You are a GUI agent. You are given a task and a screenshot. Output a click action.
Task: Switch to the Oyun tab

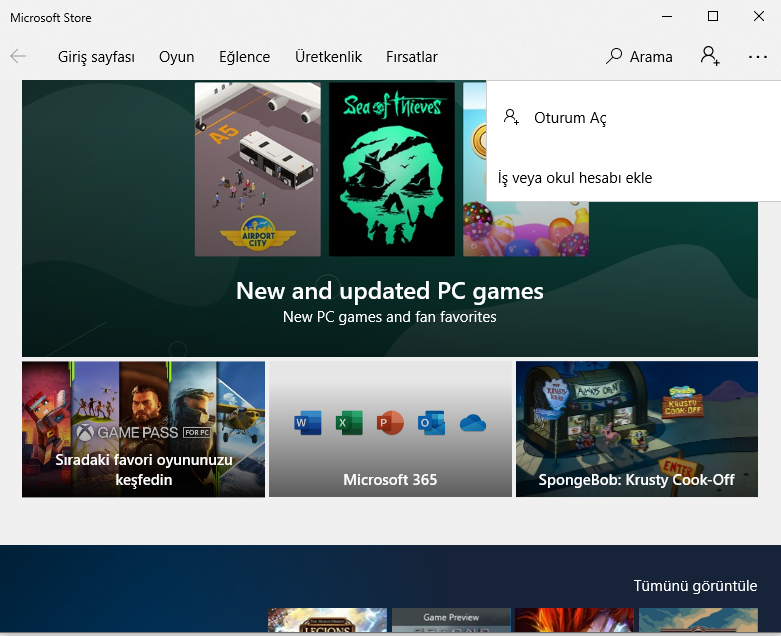(x=176, y=57)
